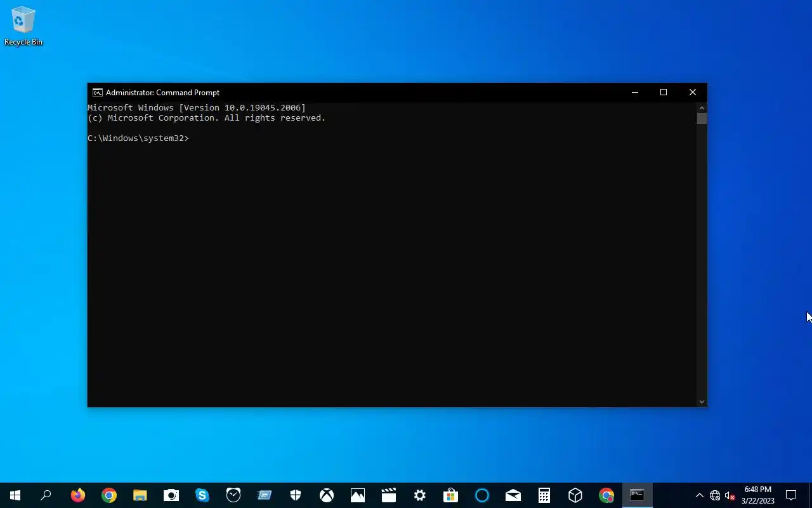The image size is (812, 508).
Task: Open the Action Center notifications icon
Action: [791, 495]
